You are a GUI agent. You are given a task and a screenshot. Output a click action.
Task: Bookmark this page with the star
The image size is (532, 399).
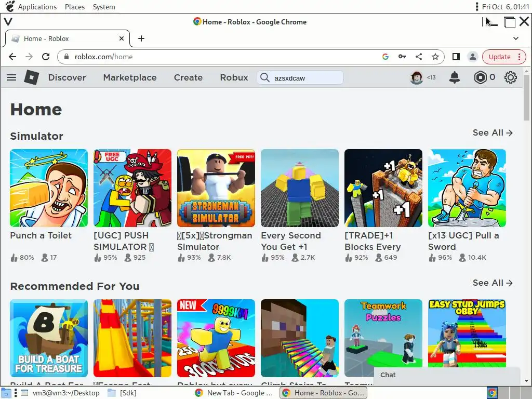[x=435, y=57]
